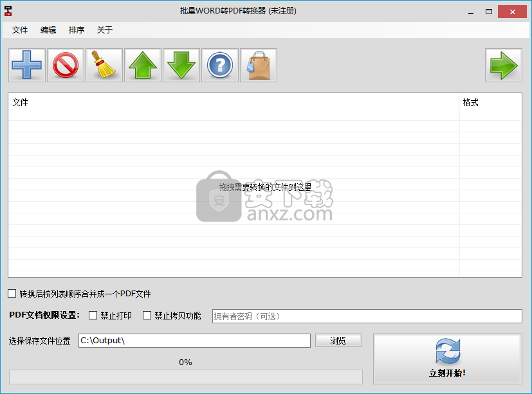Image resolution: width=532 pixels, height=394 pixels.
Task: Open the 排序 menu
Action: [x=77, y=30]
